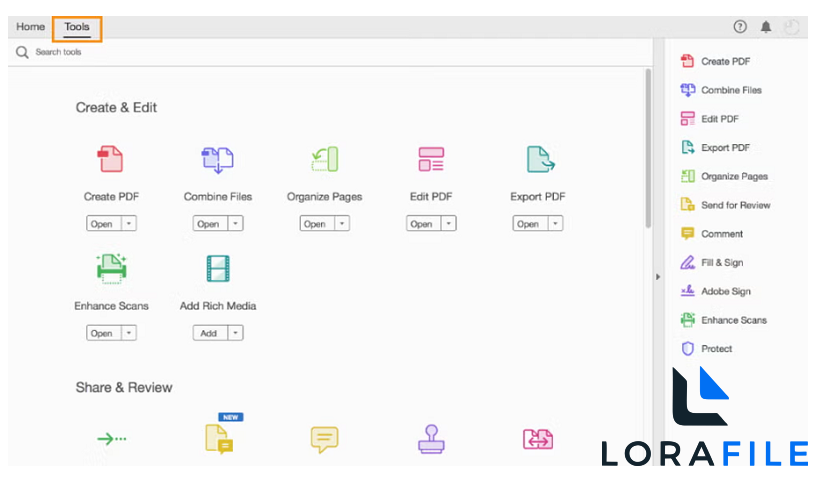Screen dimensions: 824x482
Task: Click Open button under Organize Pages
Action: 317,223
